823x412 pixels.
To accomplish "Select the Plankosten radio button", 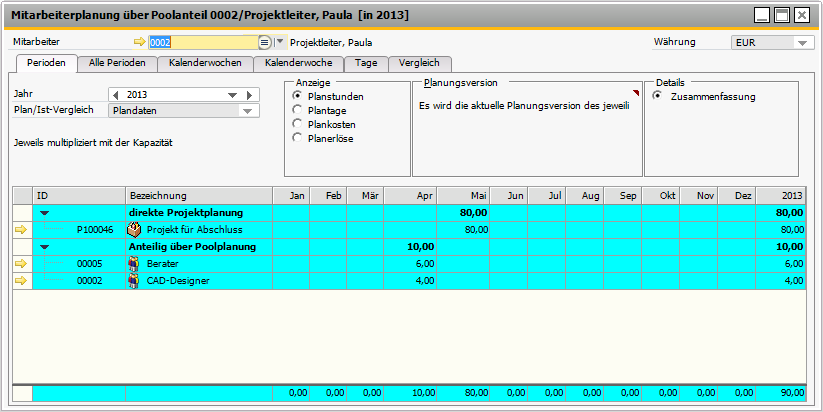I will [x=298, y=124].
